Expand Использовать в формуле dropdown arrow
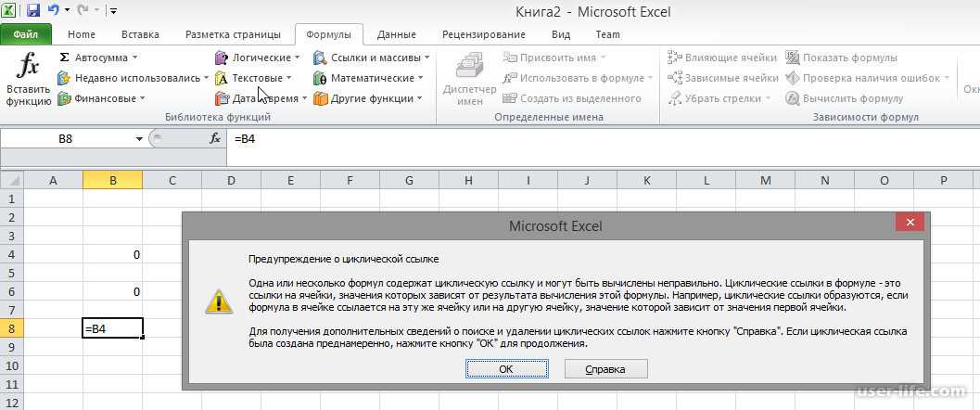Viewport: 980px width, 410px height. click(x=650, y=78)
